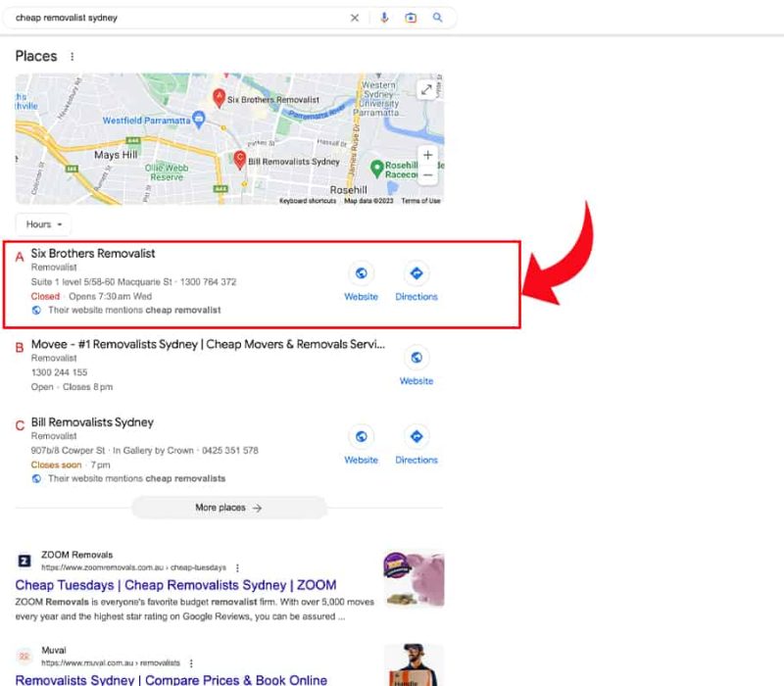Open Google Lens image search
Screen dimensions: 784x686
tap(411, 18)
